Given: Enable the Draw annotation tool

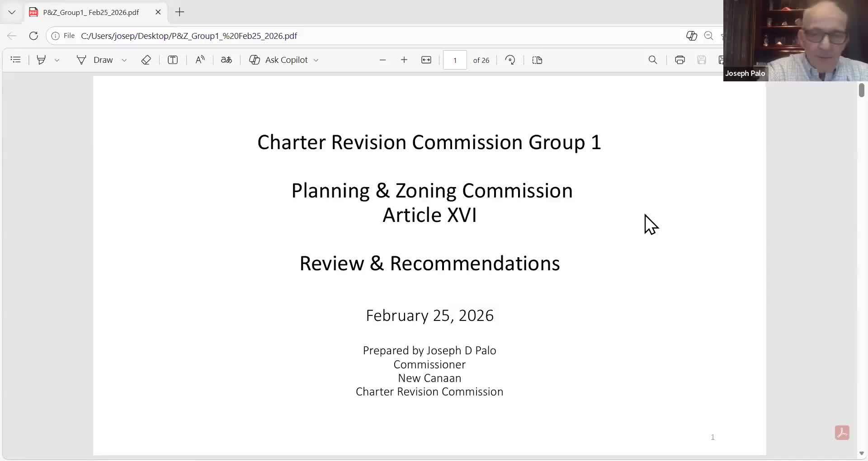Looking at the screenshot, I should [x=96, y=60].
